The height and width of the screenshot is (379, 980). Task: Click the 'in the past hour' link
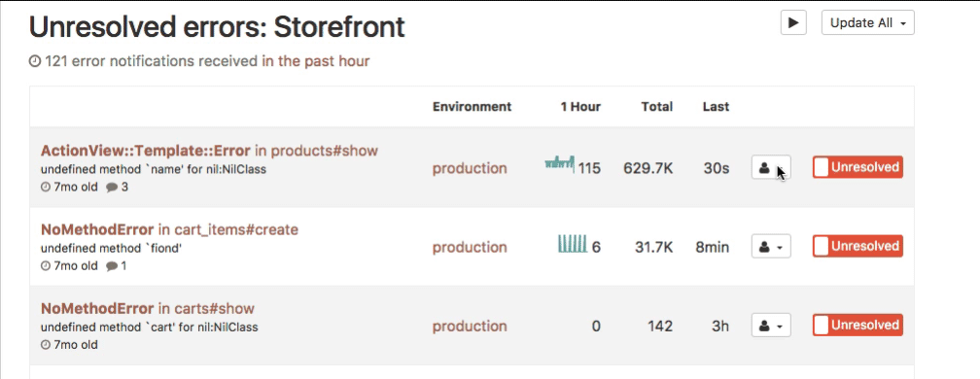[x=316, y=61]
